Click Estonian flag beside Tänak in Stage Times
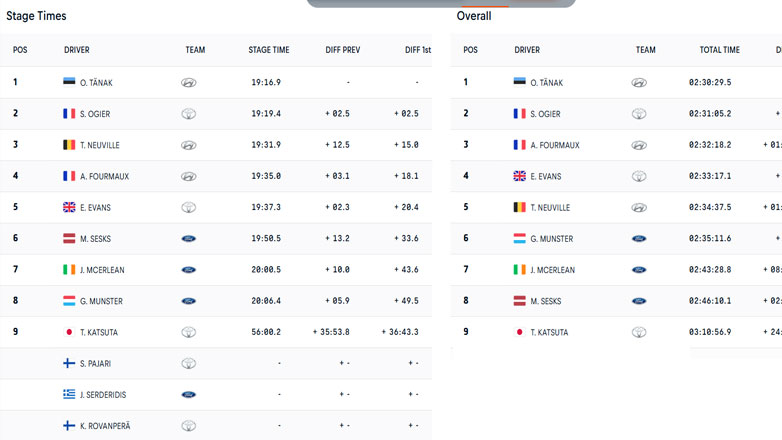 69,82
